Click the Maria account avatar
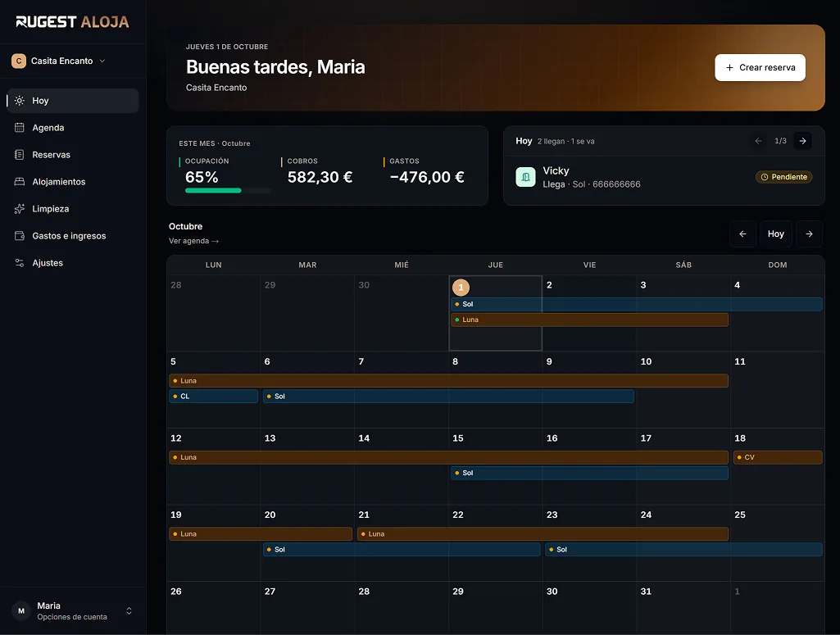The image size is (840, 635). tap(21, 611)
